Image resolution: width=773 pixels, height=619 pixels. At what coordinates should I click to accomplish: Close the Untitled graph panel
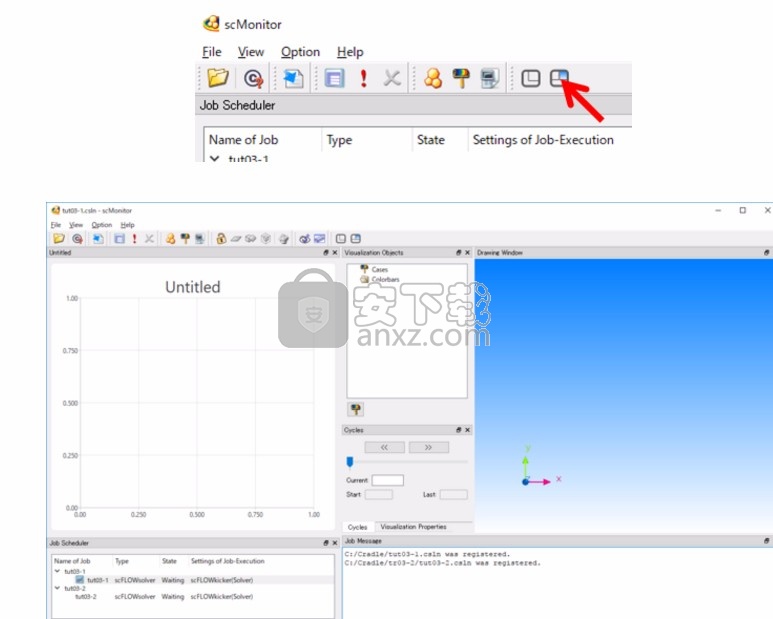[335, 252]
